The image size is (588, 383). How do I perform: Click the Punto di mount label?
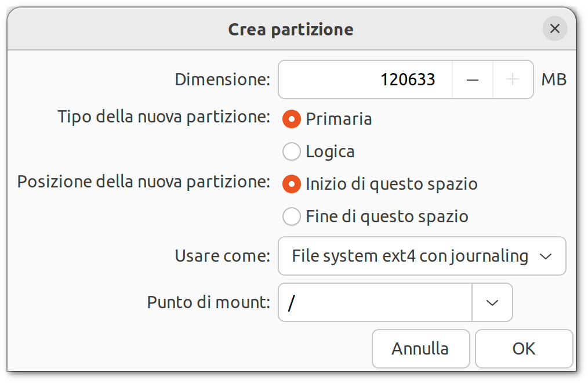pyautogui.click(x=209, y=302)
